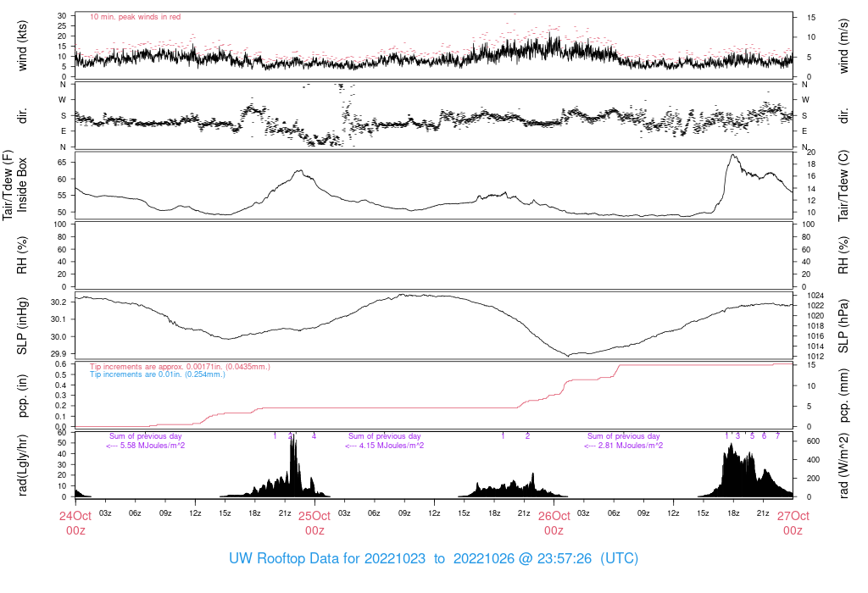The height and width of the screenshot is (593, 868).
Task: Click the "1024" hPa tick value
Action: (815, 296)
